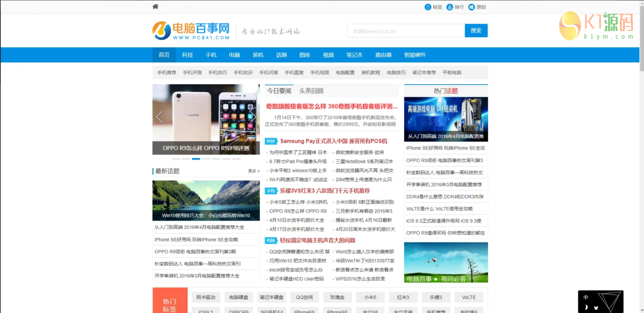Open the OPPO R9 carousel slide image
644x313 pixels.
pos(206,119)
